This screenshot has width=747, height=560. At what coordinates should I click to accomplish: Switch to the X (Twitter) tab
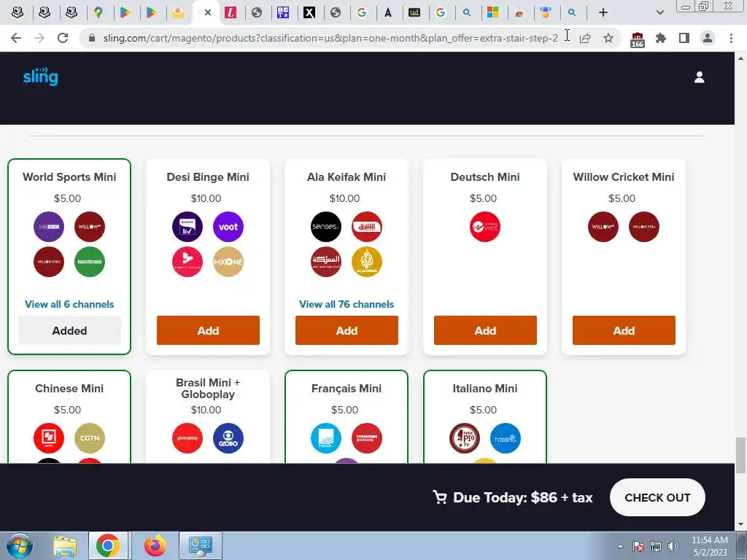click(309, 12)
